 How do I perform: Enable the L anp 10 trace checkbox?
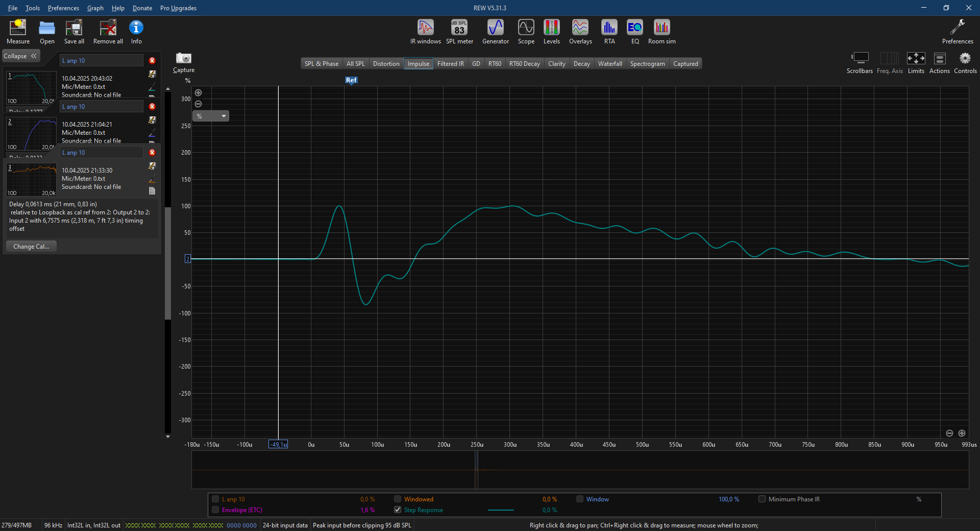click(215, 499)
